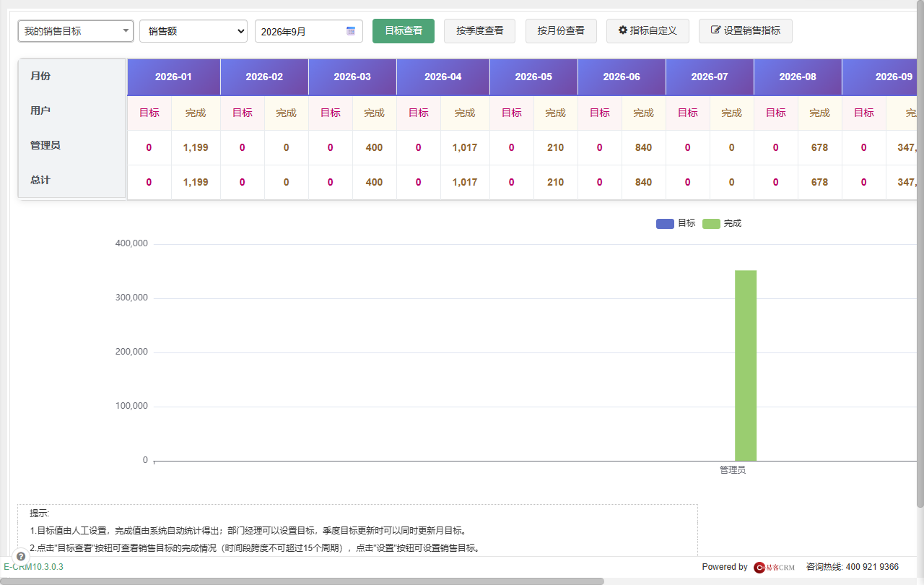Click 管理员 row value 840 under 2026-06
Viewport: 924px width, 585px height.
(643, 147)
